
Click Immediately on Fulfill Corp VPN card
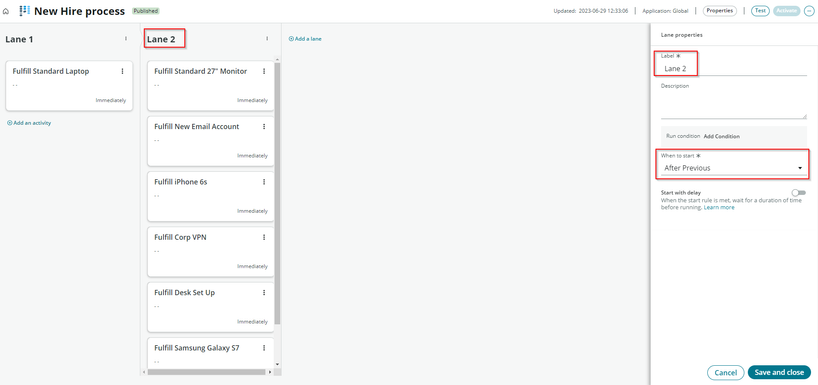(252, 266)
